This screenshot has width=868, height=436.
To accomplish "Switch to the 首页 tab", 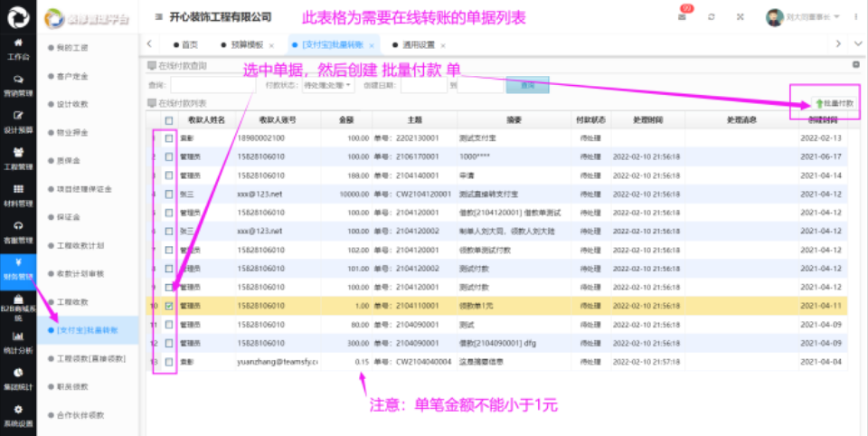I will 184,44.
